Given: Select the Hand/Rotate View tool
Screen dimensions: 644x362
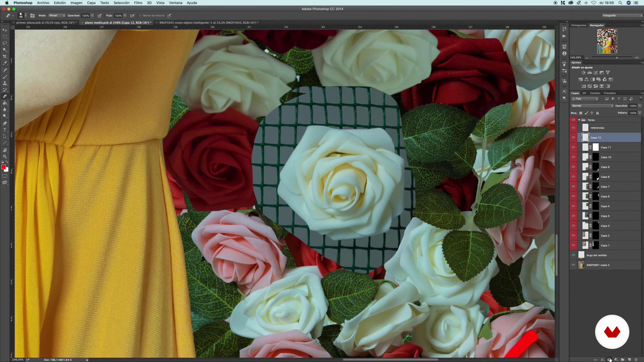Looking at the screenshot, I should (5, 150).
